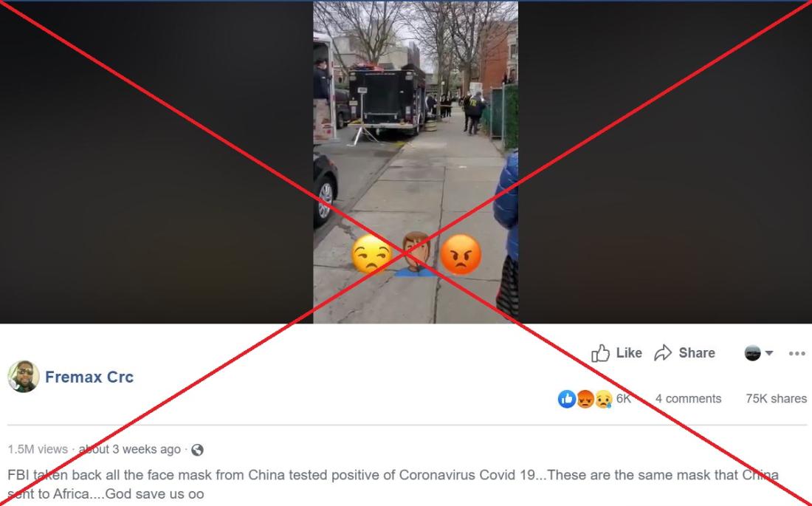
Task: Click the red angry emoji overlay on video
Action: click(x=461, y=255)
